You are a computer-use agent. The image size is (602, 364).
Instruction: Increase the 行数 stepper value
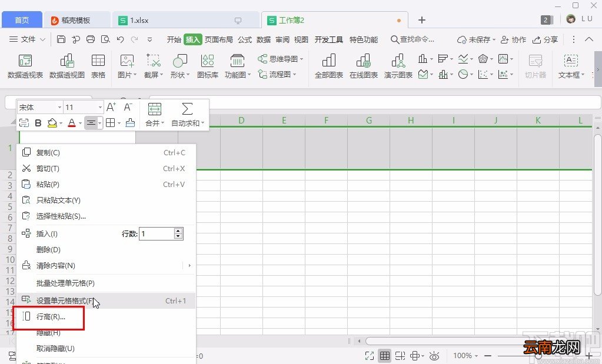point(178,231)
